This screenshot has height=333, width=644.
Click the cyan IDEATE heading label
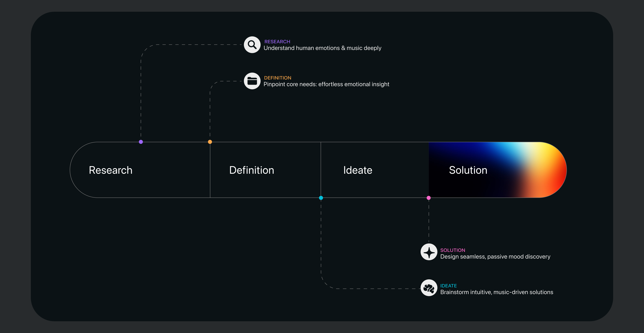point(448,286)
